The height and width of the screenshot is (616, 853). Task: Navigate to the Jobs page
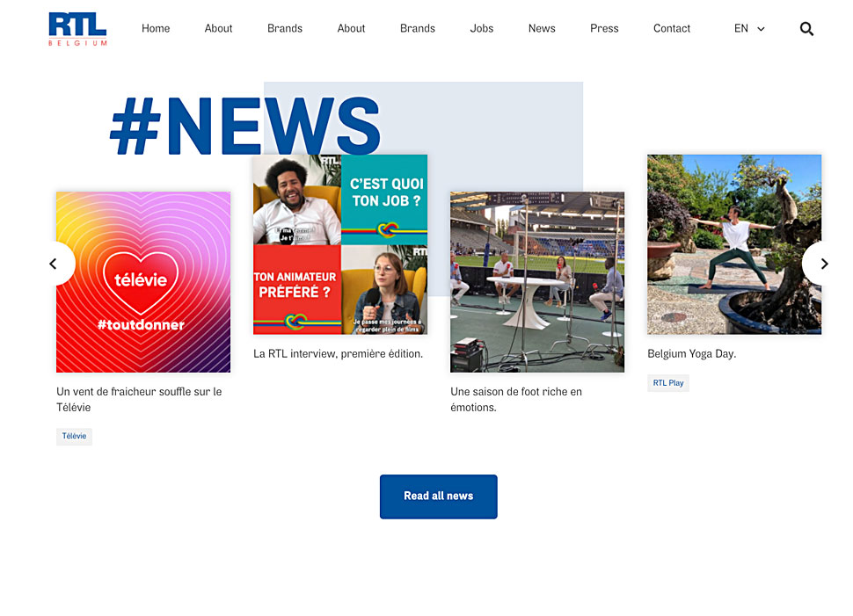coord(482,29)
